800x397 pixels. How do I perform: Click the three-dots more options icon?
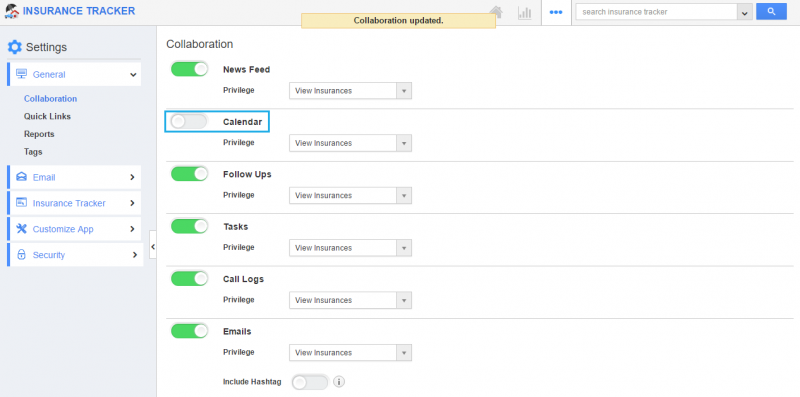(x=556, y=12)
